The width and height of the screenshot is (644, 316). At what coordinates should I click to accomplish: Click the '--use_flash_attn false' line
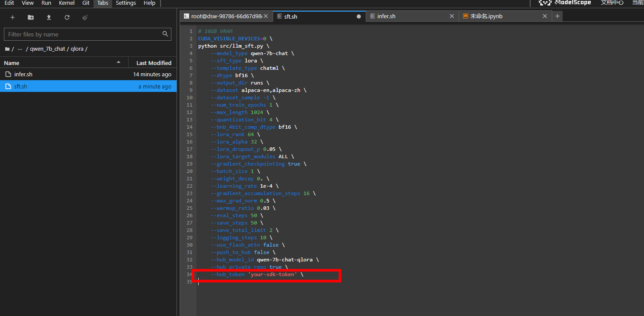[248, 245]
